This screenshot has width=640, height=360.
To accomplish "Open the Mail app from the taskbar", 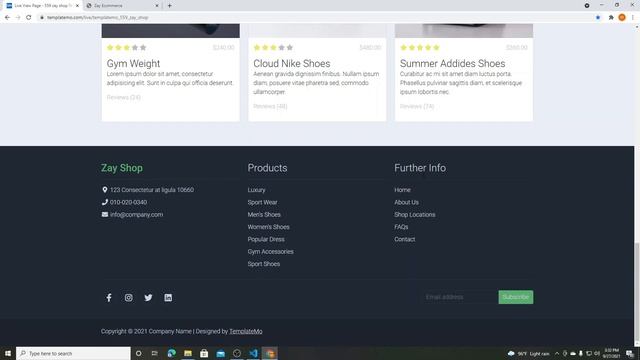I will (x=220, y=353).
